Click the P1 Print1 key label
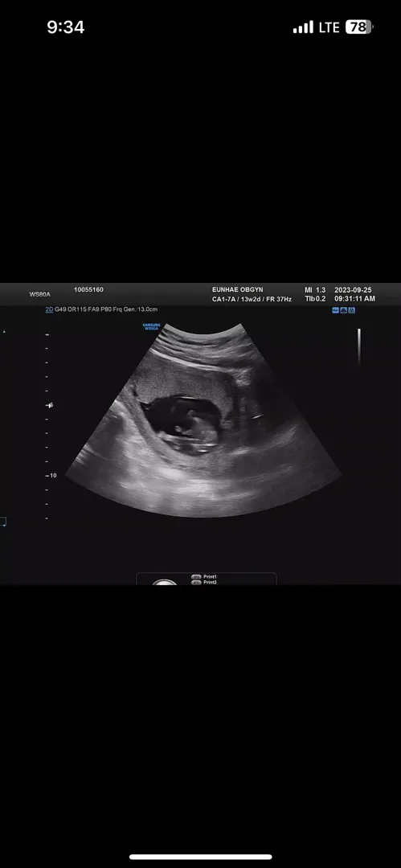Viewport: 401px width, 868px height. coord(204,576)
